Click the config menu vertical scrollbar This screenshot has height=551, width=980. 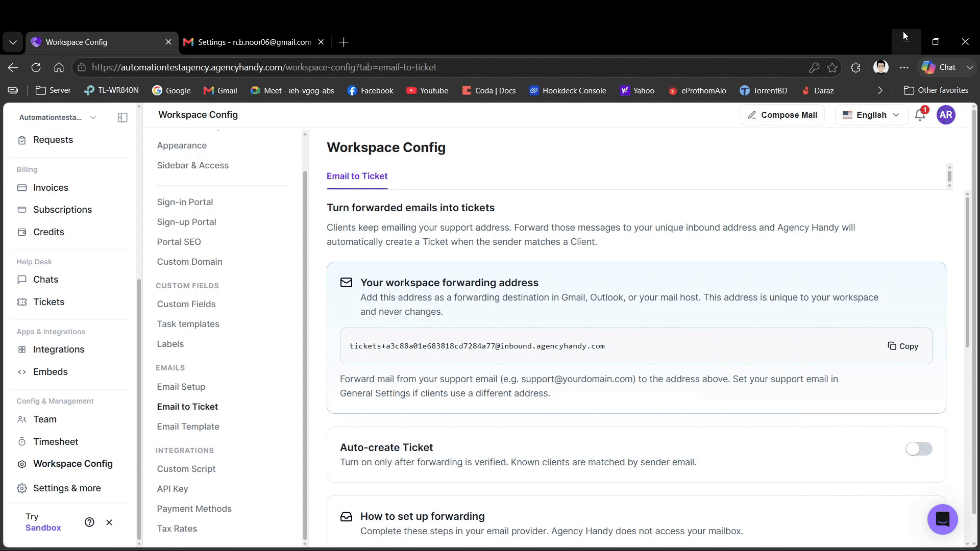305,355
